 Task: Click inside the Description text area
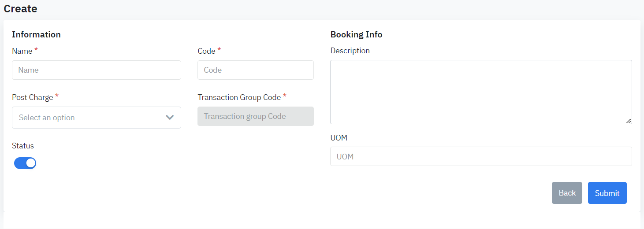tap(480, 92)
